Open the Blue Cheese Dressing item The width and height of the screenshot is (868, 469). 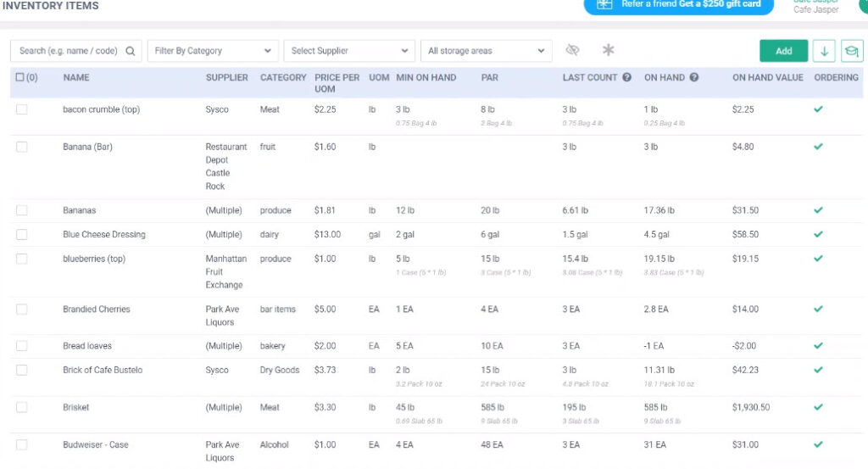coord(104,234)
